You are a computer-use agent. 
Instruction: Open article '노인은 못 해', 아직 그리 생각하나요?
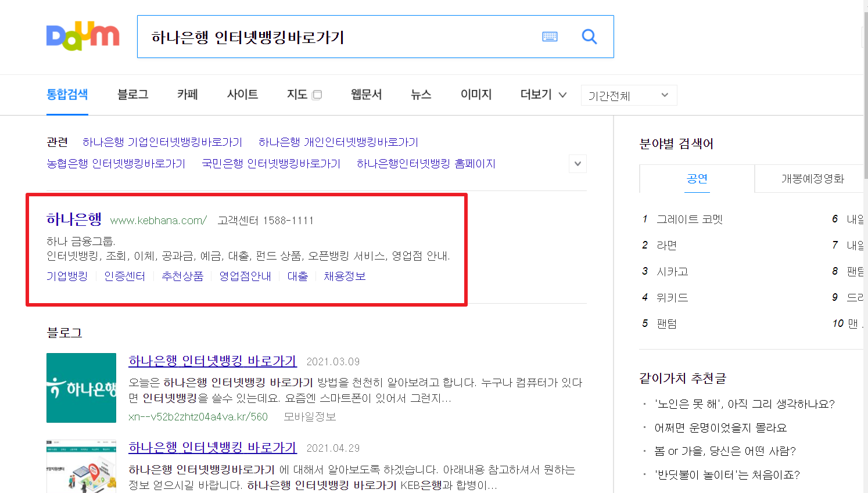pyautogui.click(x=744, y=404)
